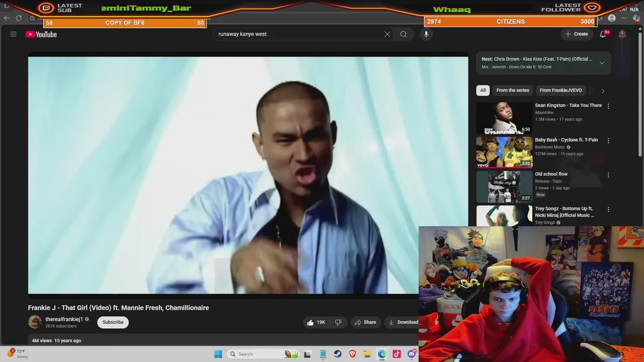Open TikTok from the taskbar

click(397, 354)
